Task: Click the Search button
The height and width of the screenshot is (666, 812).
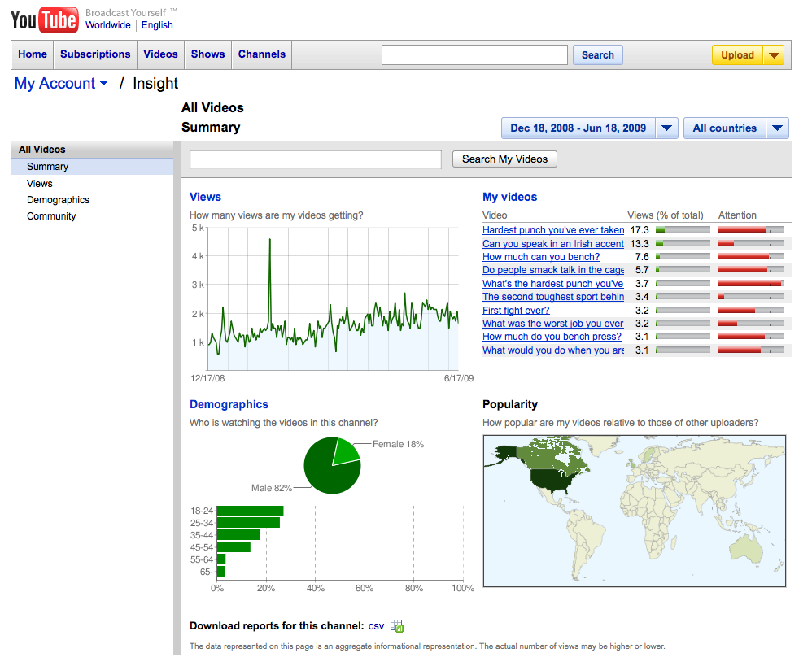Action: click(x=597, y=54)
